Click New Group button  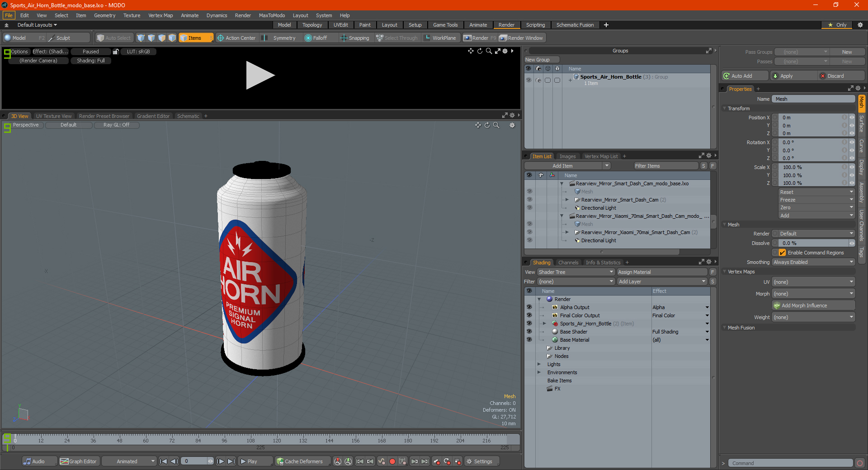(542, 60)
